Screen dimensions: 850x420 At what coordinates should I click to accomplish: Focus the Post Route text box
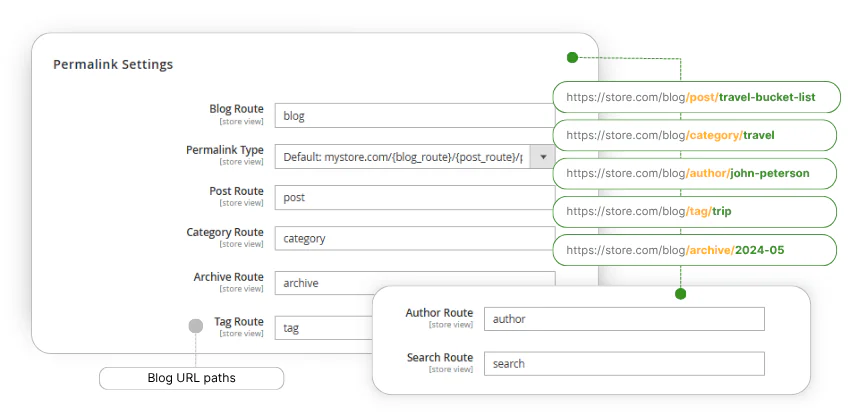[414, 198]
